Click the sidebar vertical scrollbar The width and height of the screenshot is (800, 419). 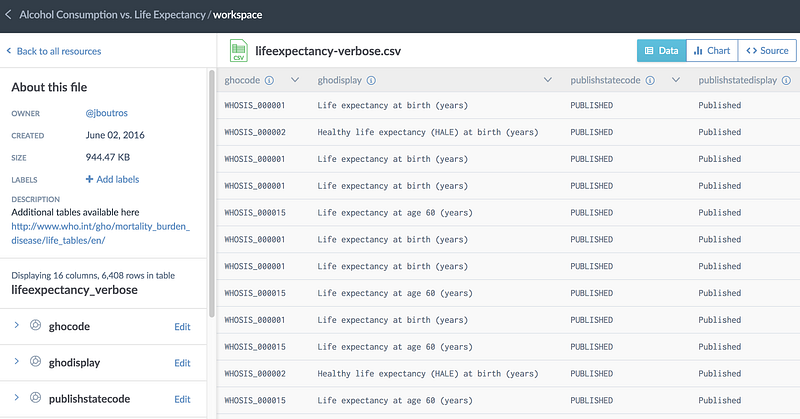(x=211, y=190)
